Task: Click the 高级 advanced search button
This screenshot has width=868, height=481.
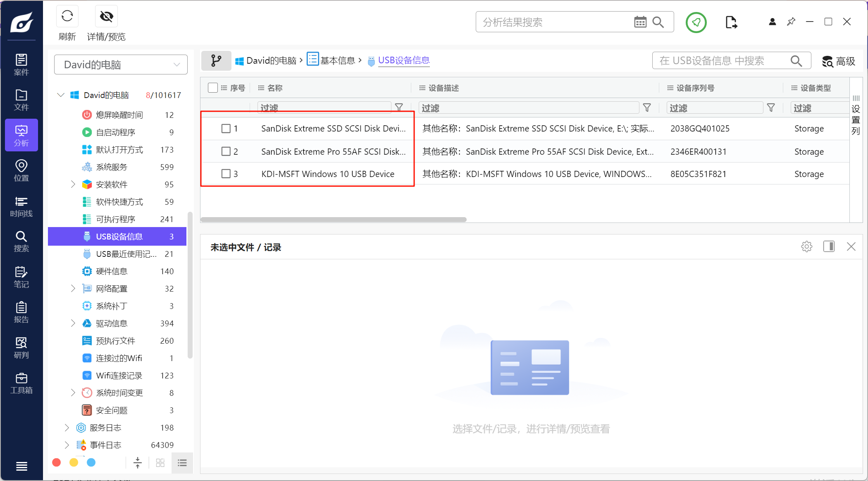Action: point(838,61)
